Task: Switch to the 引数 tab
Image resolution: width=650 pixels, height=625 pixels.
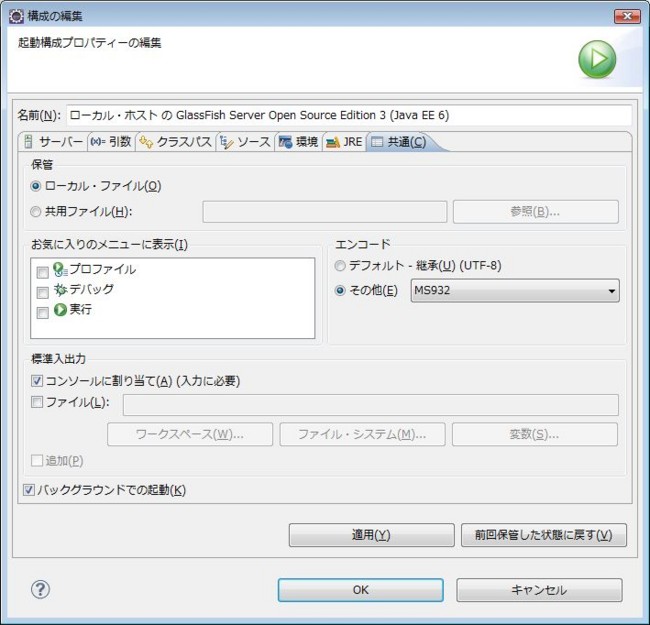Action: pos(111,142)
